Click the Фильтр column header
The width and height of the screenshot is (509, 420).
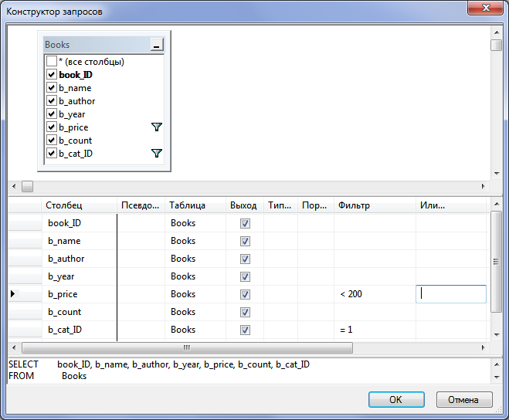coord(375,205)
